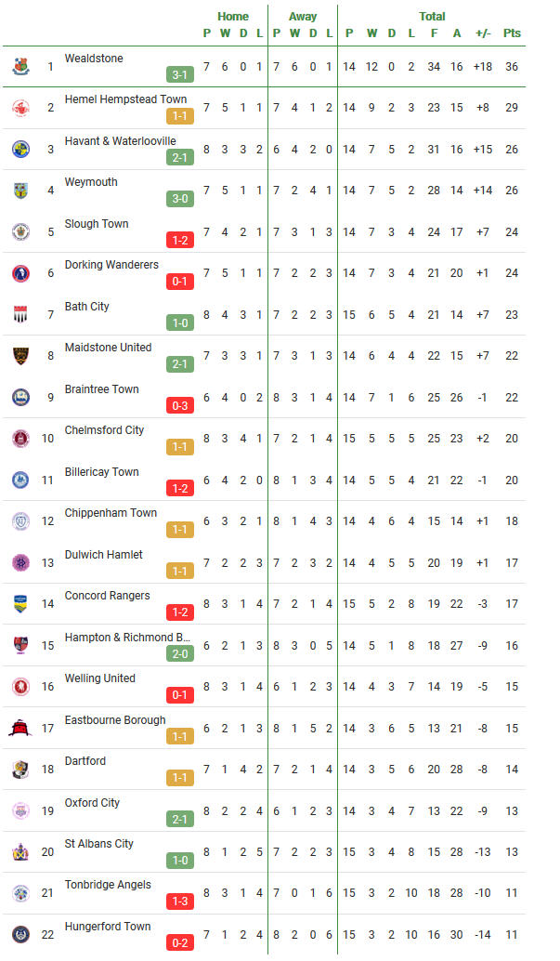Viewport: 560px width, 961px height.
Task: Select the Home column group header
Action: click(233, 17)
